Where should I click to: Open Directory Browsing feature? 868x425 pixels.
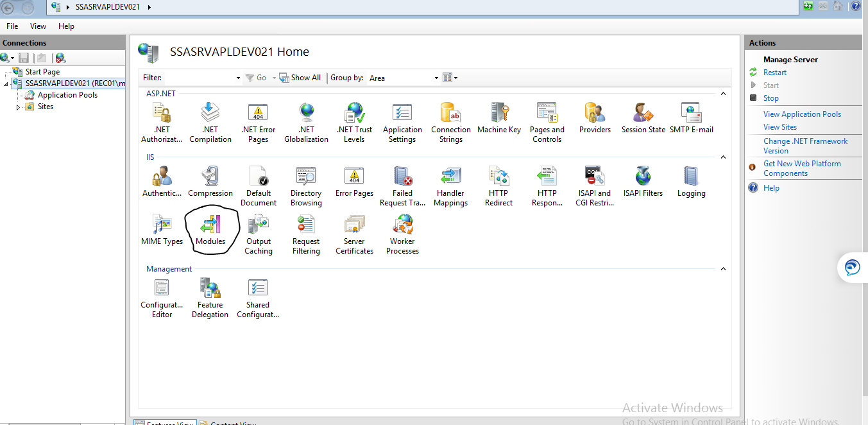point(306,186)
